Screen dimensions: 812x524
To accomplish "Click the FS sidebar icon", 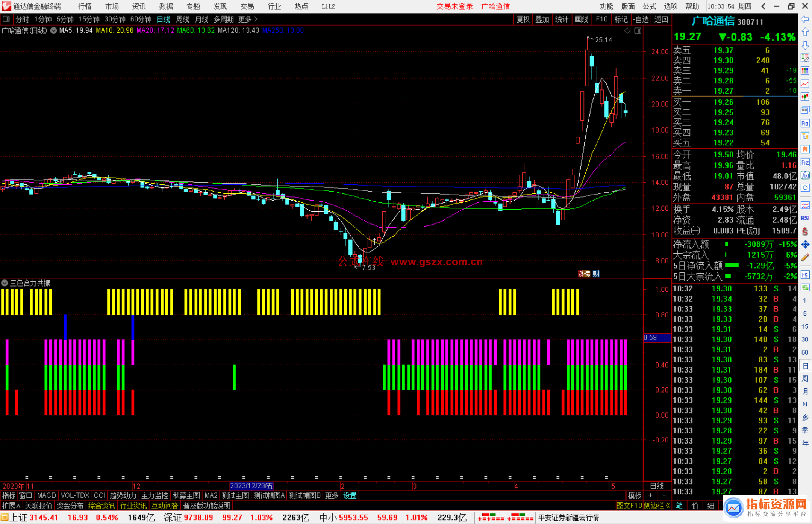I will (x=805, y=275).
